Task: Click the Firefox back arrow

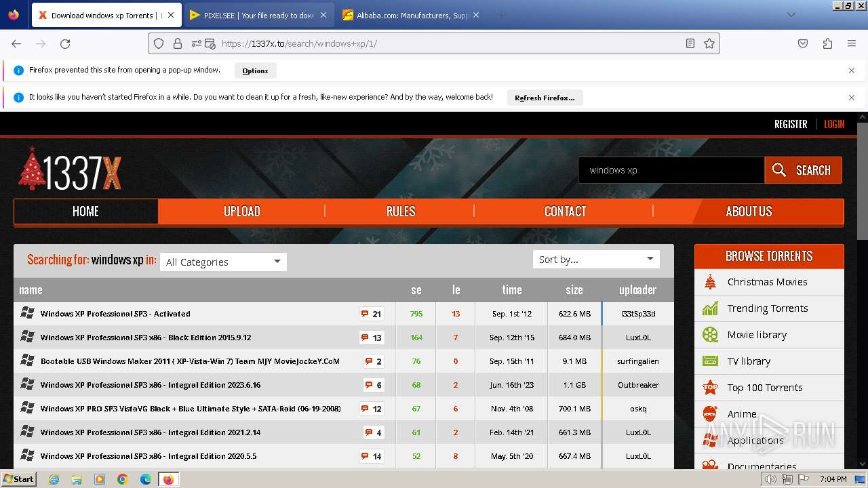Action: tap(16, 43)
